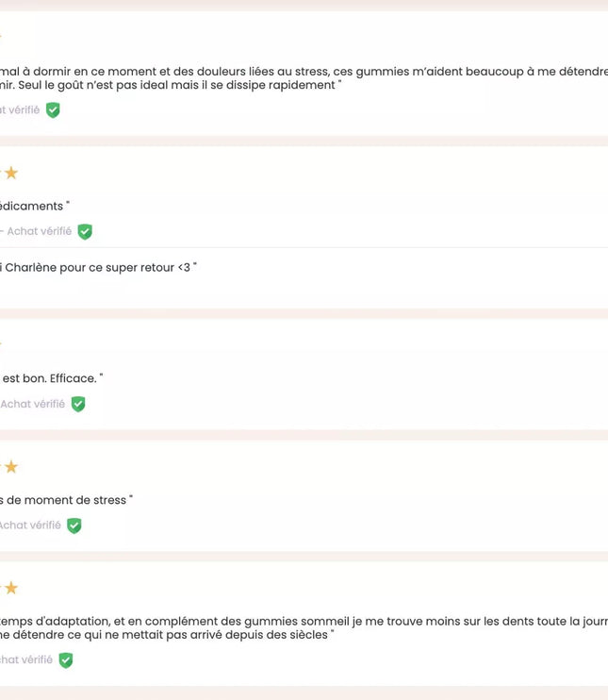
Task: Click the reply text "Charlène pour ce super retour <3"
Action: coord(99,268)
